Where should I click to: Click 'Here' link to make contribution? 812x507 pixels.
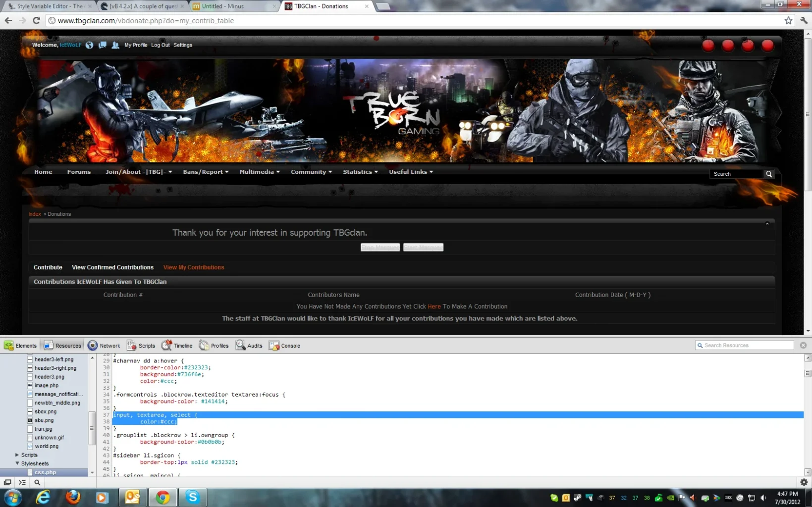434,306
